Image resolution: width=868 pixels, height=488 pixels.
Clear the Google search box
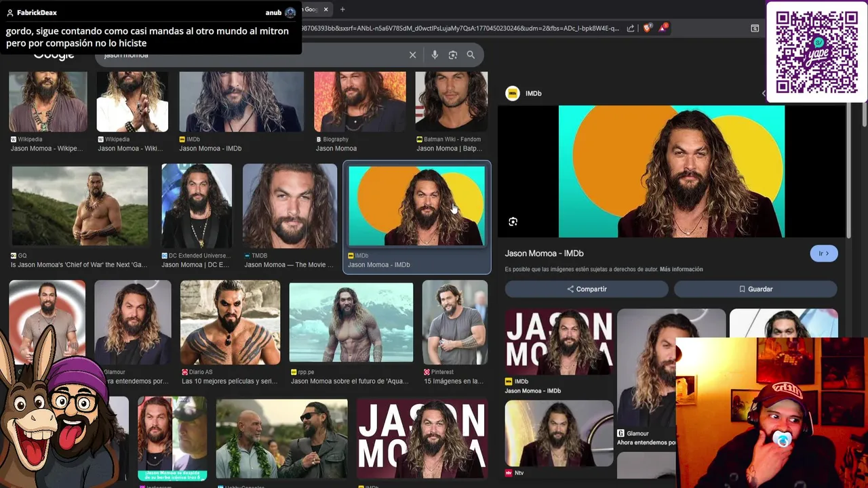[412, 55]
